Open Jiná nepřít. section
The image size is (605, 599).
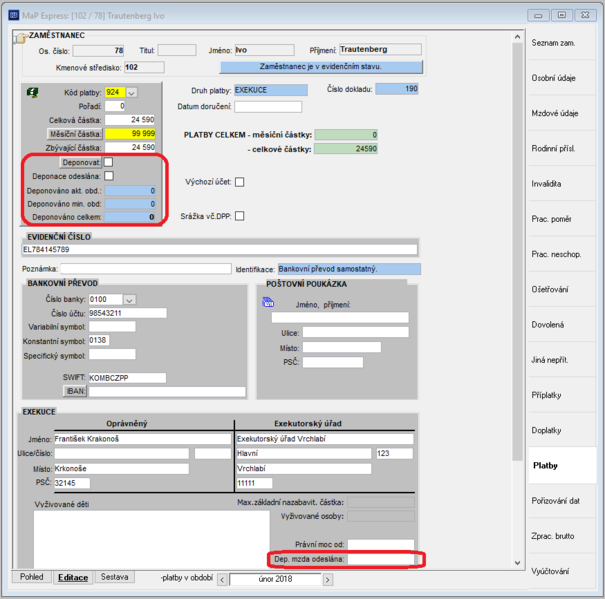coord(562,360)
